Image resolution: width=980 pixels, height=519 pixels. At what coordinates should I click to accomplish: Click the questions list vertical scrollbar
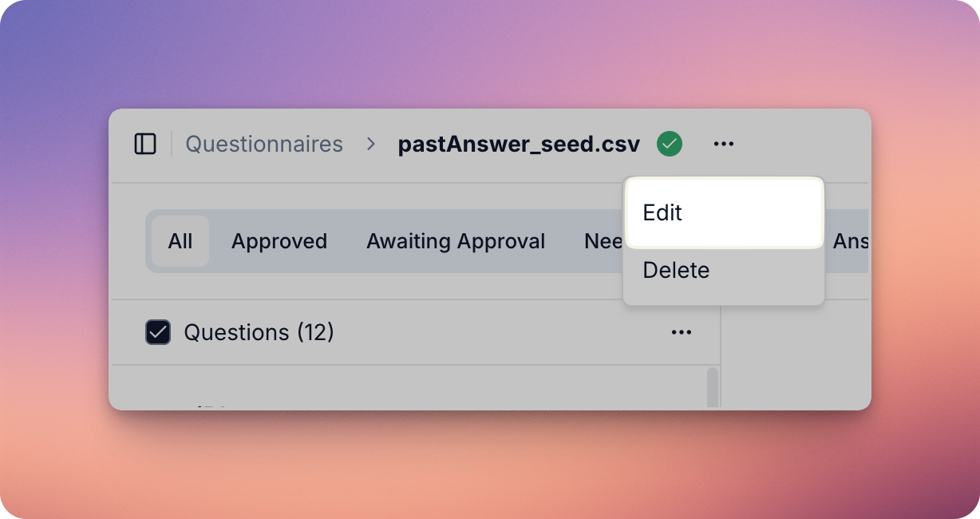pos(713,387)
